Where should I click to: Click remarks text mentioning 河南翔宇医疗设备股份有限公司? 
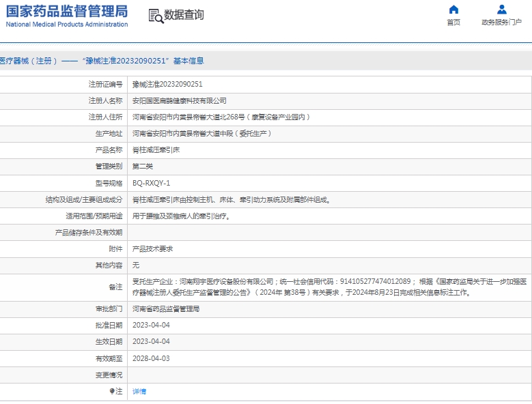coord(329,287)
